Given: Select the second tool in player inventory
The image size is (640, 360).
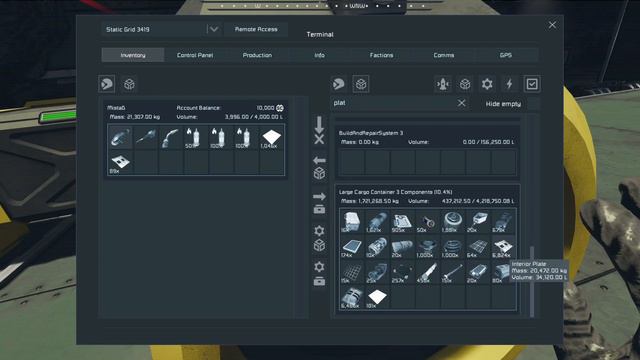Looking at the screenshot, I should click(x=146, y=138).
